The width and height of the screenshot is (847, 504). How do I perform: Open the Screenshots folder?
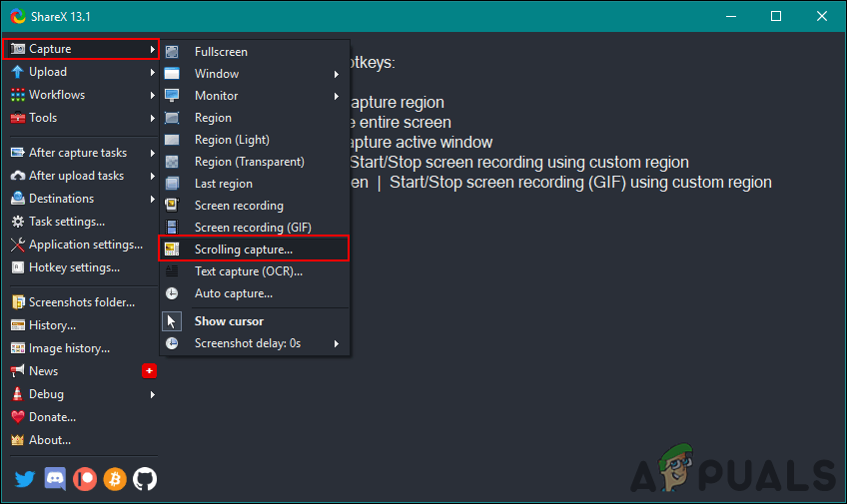[x=81, y=302]
